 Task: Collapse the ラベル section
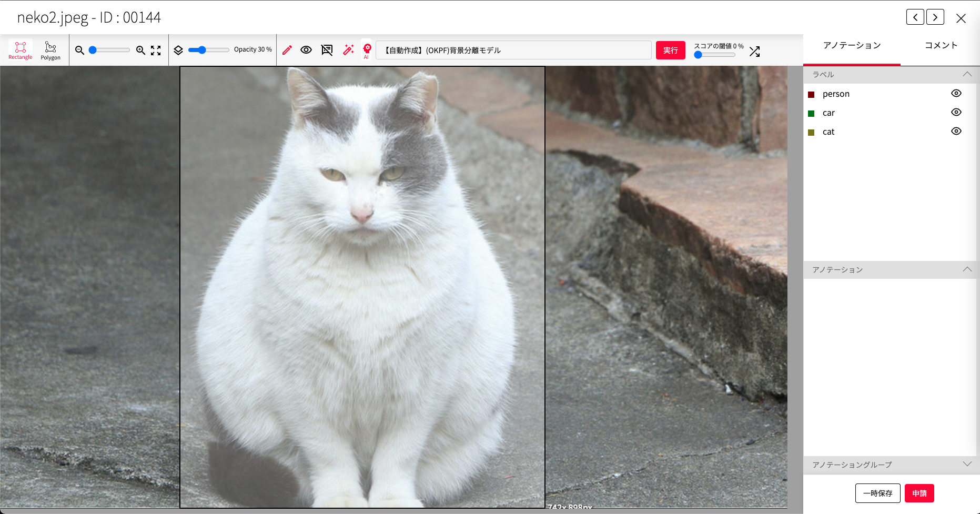[x=967, y=74]
